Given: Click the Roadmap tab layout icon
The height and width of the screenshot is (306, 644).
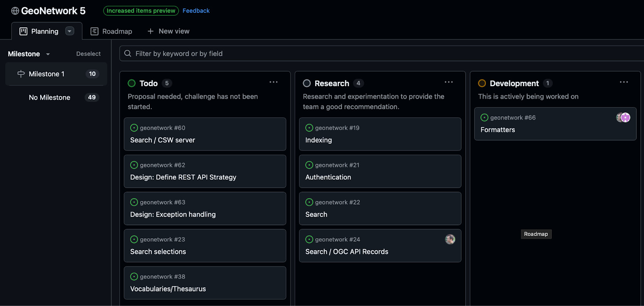Looking at the screenshot, I should 94,31.
